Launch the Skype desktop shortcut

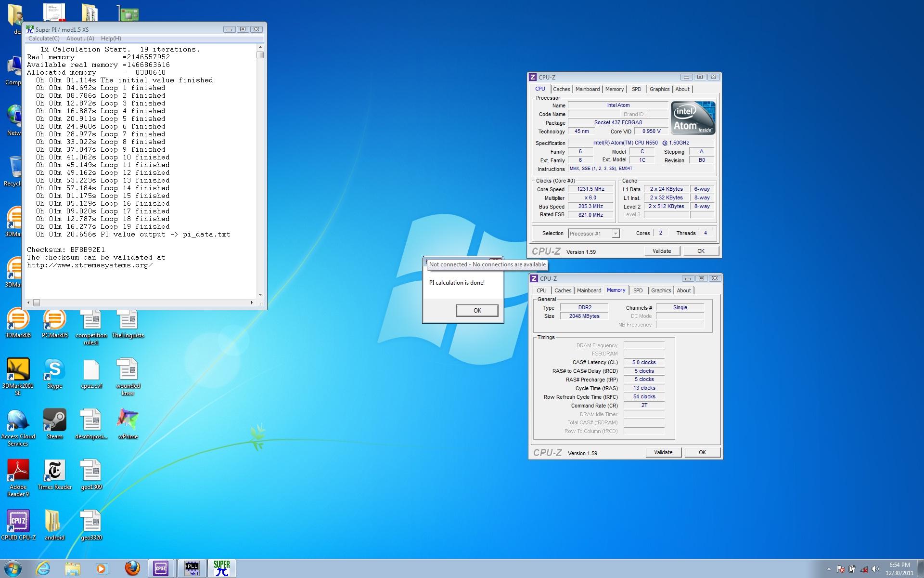[x=54, y=374]
